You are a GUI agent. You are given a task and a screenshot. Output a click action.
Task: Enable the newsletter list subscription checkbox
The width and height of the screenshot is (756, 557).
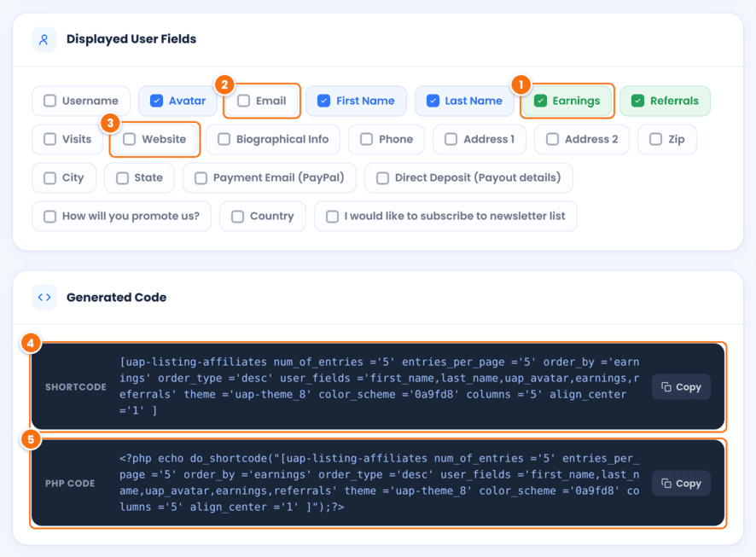[332, 217]
